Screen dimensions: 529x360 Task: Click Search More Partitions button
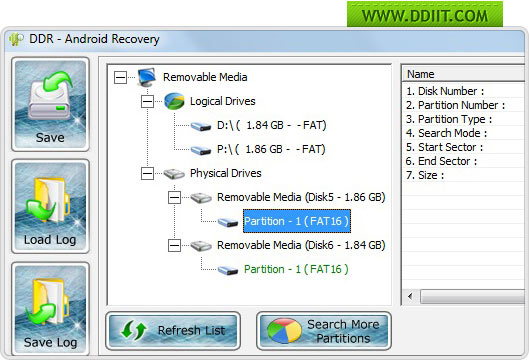pos(324,331)
